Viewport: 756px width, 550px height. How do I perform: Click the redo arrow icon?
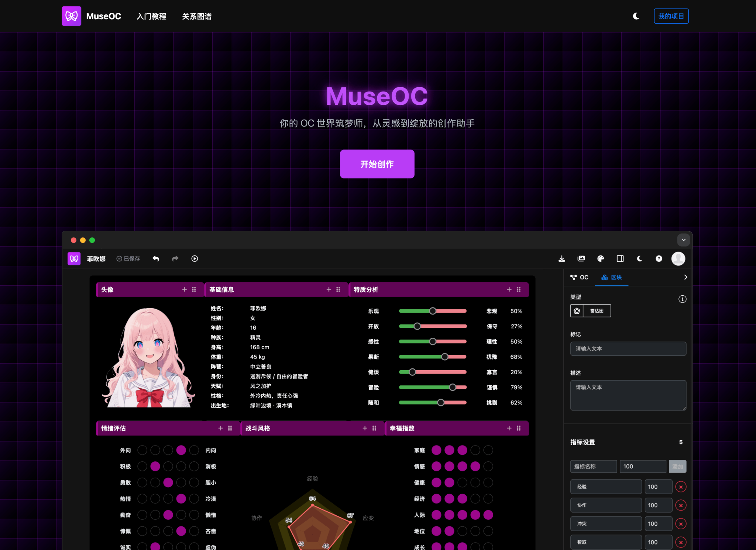[175, 258]
